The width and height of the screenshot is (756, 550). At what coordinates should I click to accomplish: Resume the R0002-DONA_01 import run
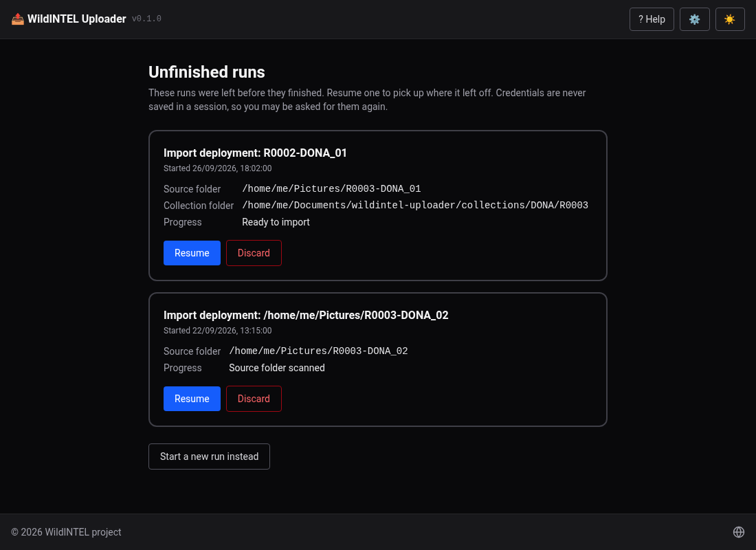192,253
